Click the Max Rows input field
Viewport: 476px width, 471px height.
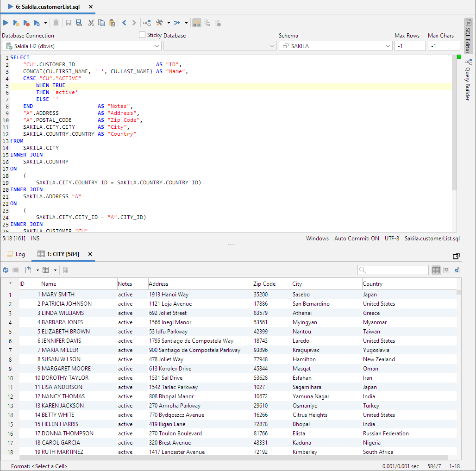coord(410,46)
